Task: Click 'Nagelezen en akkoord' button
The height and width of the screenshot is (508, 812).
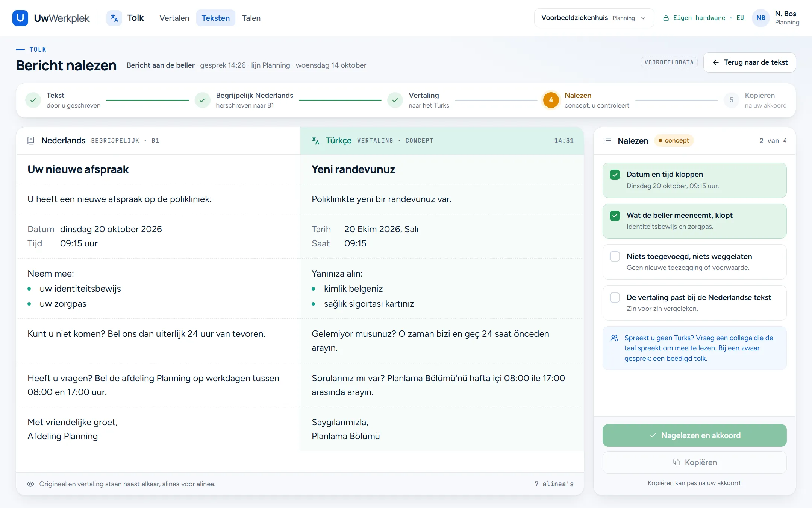Action: (694, 435)
